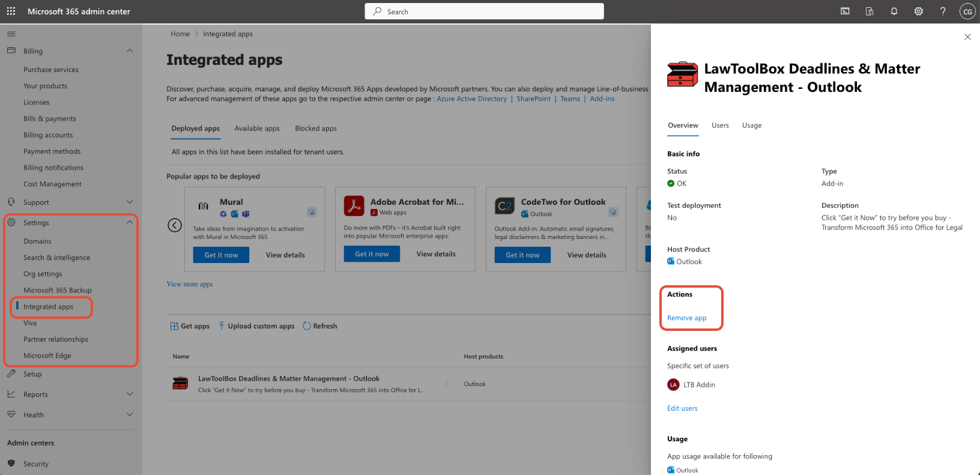This screenshot has width=980, height=475.
Task: Open the SharePoint admin link
Action: [533, 99]
